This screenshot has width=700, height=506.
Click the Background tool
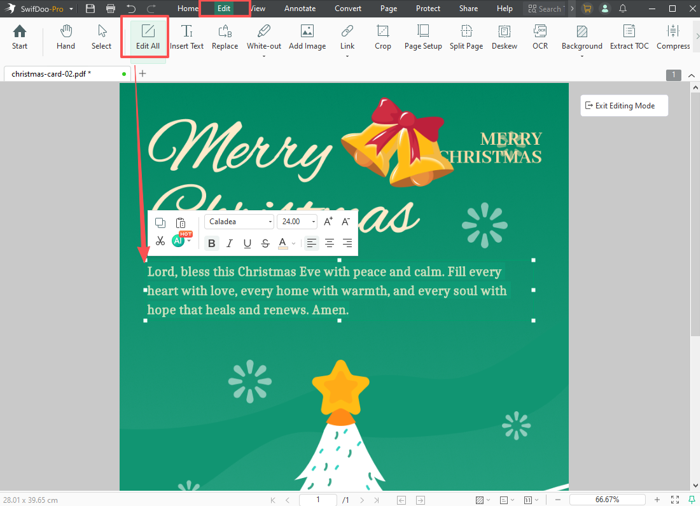point(582,37)
